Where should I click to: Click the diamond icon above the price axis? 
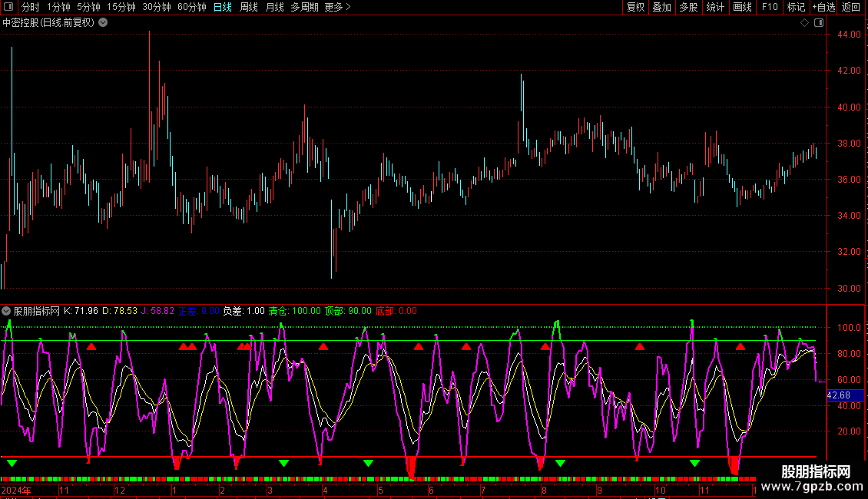[804, 23]
